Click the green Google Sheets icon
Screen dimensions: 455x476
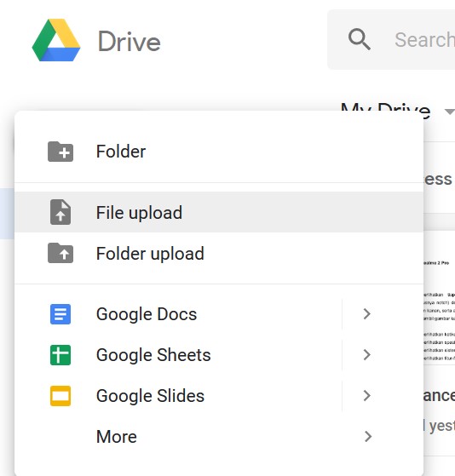(x=60, y=355)
